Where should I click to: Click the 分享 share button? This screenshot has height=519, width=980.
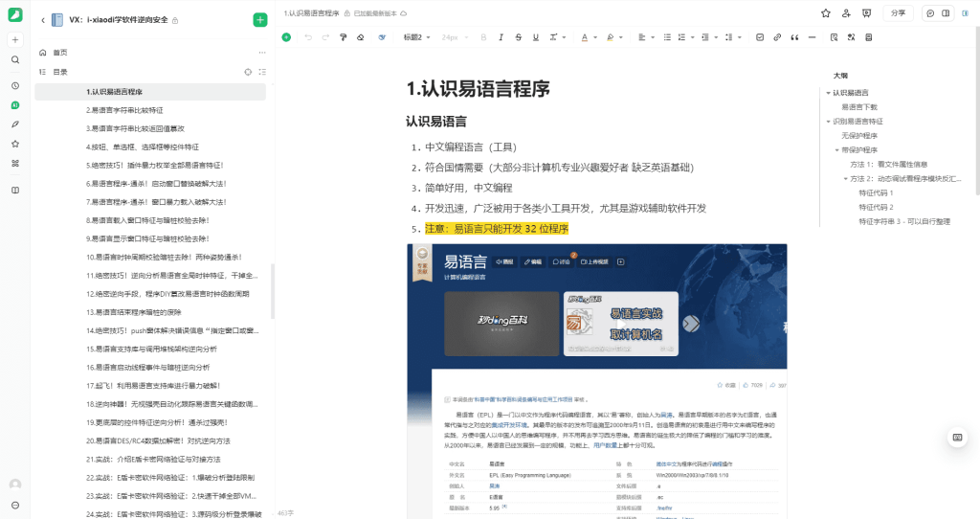coord(897,13)
